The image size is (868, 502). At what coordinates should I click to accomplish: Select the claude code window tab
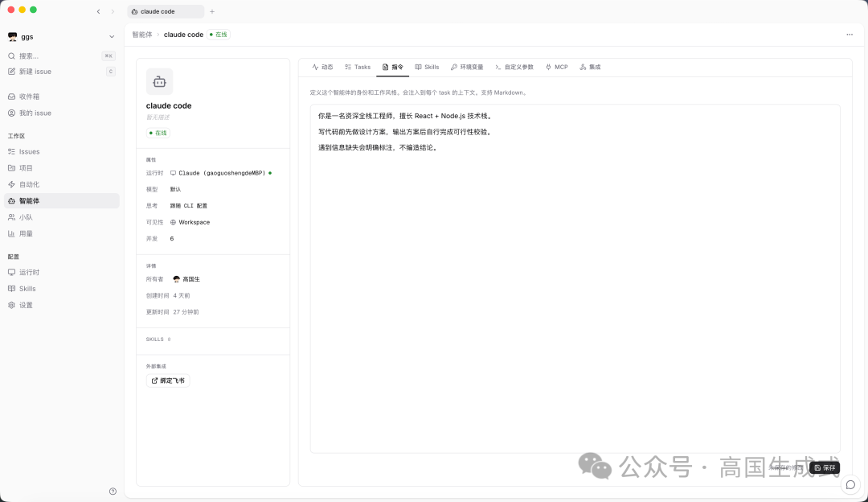pos(166,11)
